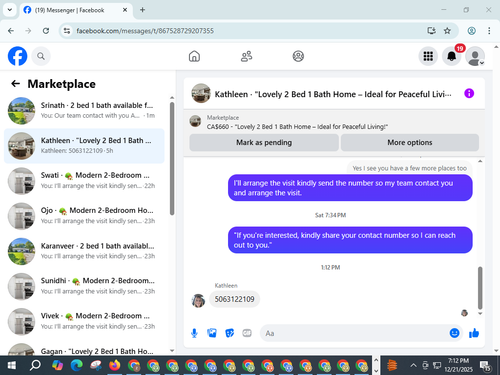Open Karanveer's 2 bed 1 bath conversation
The image size is (500, 375).
pyautogui.click(x=84, y=251)
